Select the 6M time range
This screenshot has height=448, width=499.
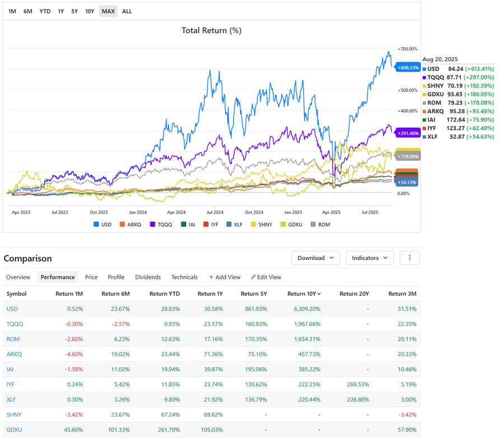[x=27, y=11]
